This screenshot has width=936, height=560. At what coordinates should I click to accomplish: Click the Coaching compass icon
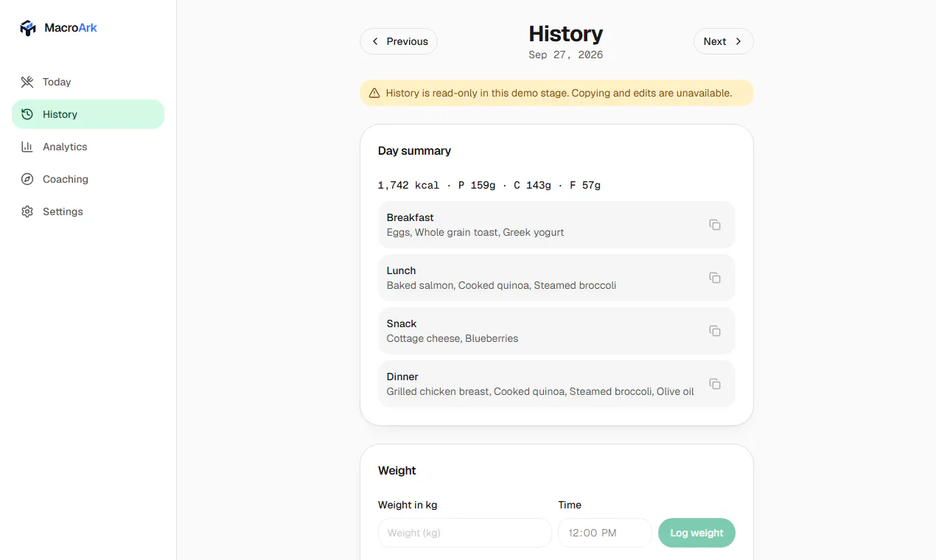[27, 179]
